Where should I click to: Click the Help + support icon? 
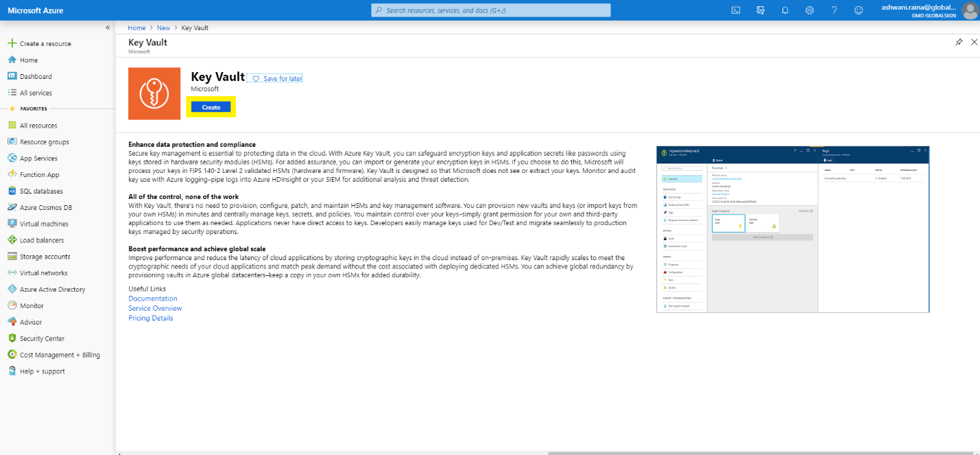[12, 371]
